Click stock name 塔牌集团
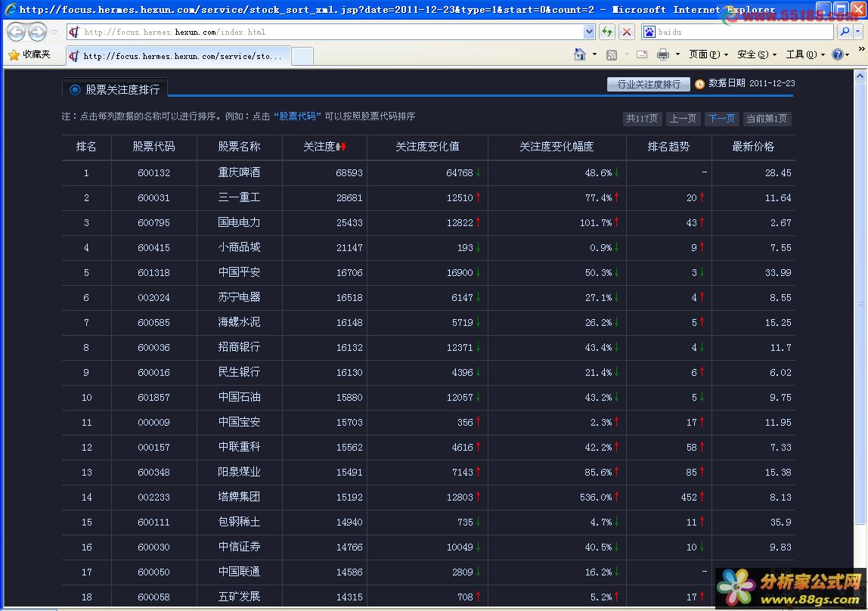868x611 pixels. click(x=239, y=496)
